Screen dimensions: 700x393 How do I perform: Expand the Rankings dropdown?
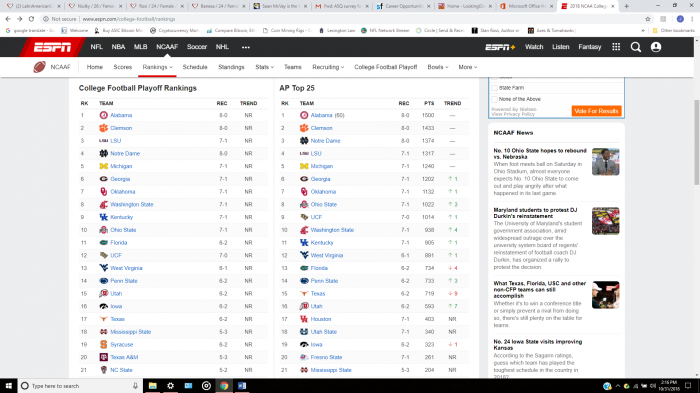157,67
